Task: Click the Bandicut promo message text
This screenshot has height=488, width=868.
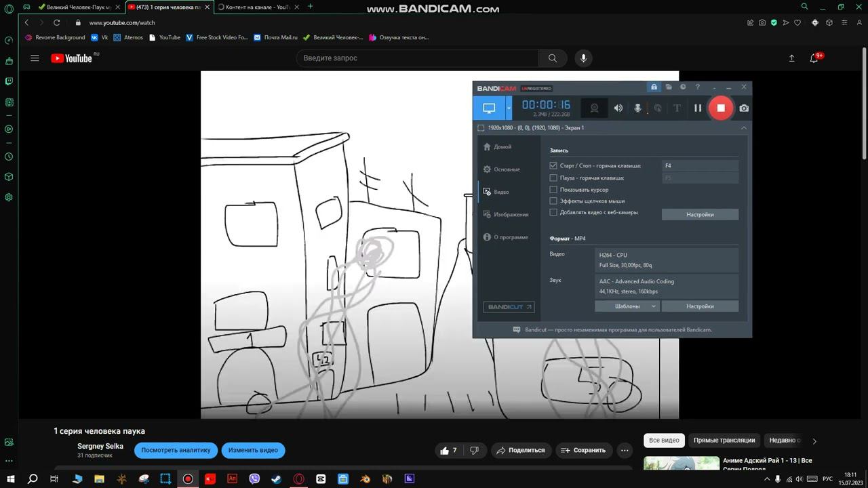Action: 618,330
